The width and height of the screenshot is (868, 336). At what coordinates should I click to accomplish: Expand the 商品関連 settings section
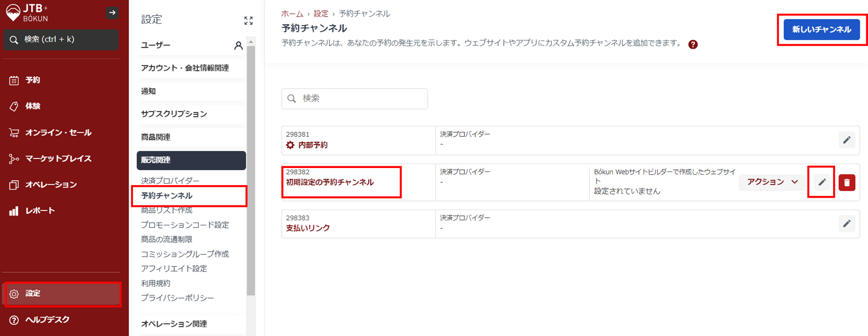tap(191, 137)
